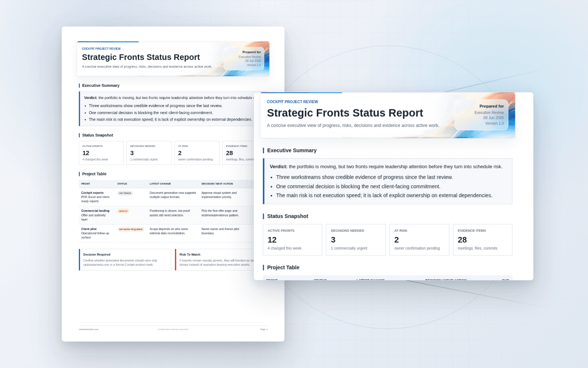Click the WATCH status badge

[123, 211]
